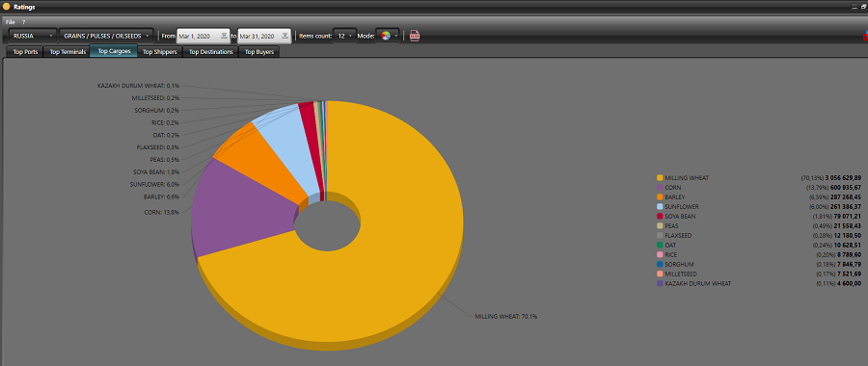This screenshot has height=366, width=868.
Task: Click the CORN legend color swatch
Action: (x=660, y=188)
